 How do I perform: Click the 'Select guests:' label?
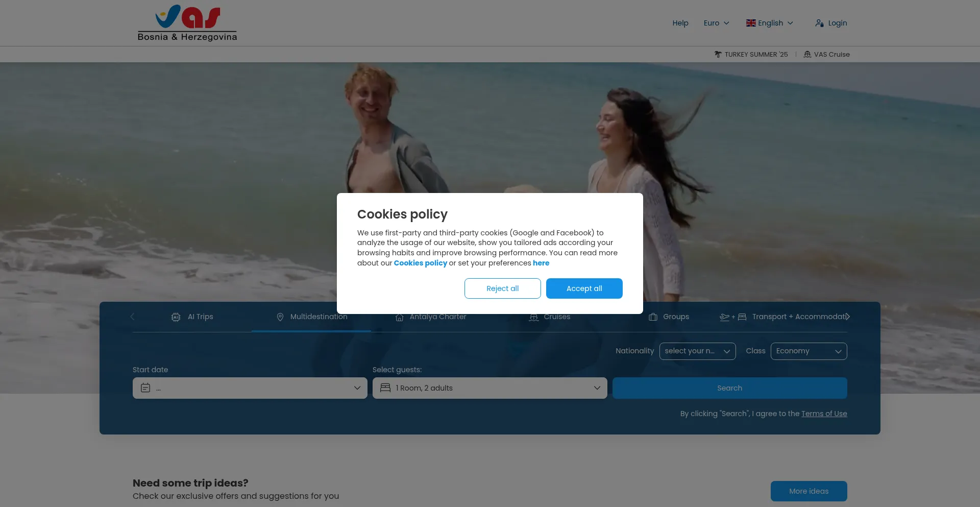pyautogui.click(x=397, y=370)
